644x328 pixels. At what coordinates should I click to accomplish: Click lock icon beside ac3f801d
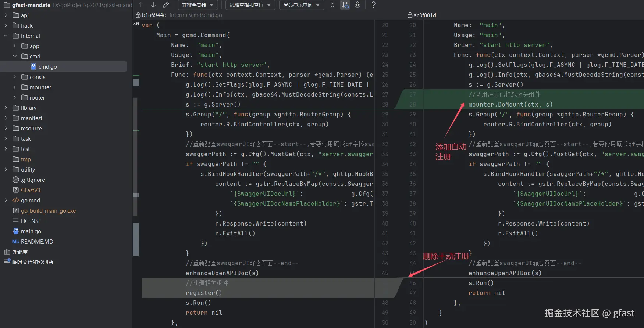410,15
